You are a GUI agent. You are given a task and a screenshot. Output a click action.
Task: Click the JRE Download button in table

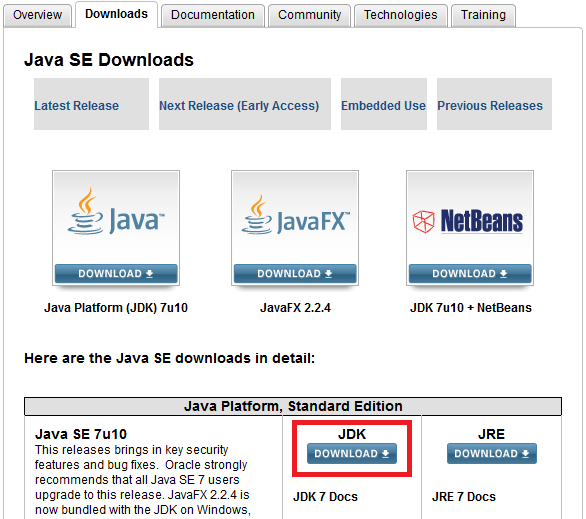491,454
